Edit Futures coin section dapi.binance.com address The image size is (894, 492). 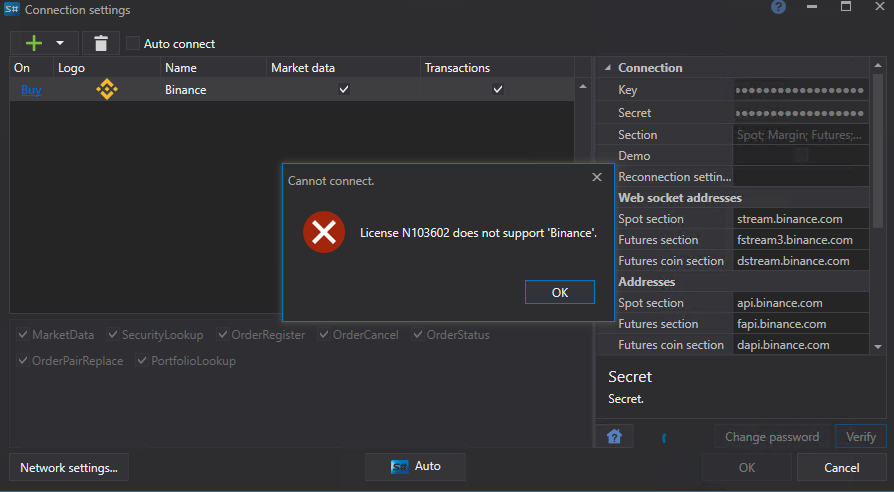coord(800,345)
